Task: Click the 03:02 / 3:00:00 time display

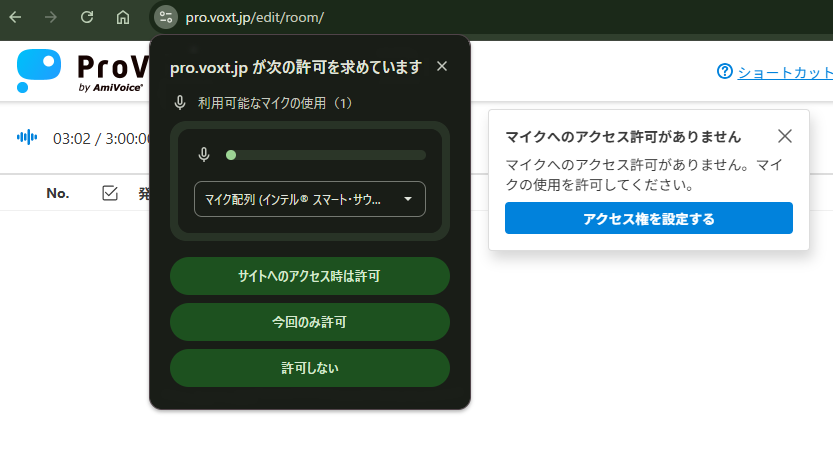Action: tap(101, 139)
